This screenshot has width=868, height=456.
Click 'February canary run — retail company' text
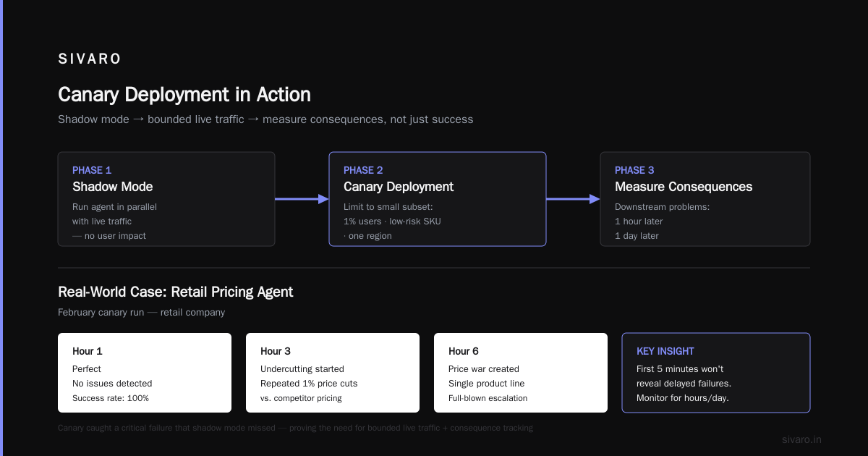142,313
